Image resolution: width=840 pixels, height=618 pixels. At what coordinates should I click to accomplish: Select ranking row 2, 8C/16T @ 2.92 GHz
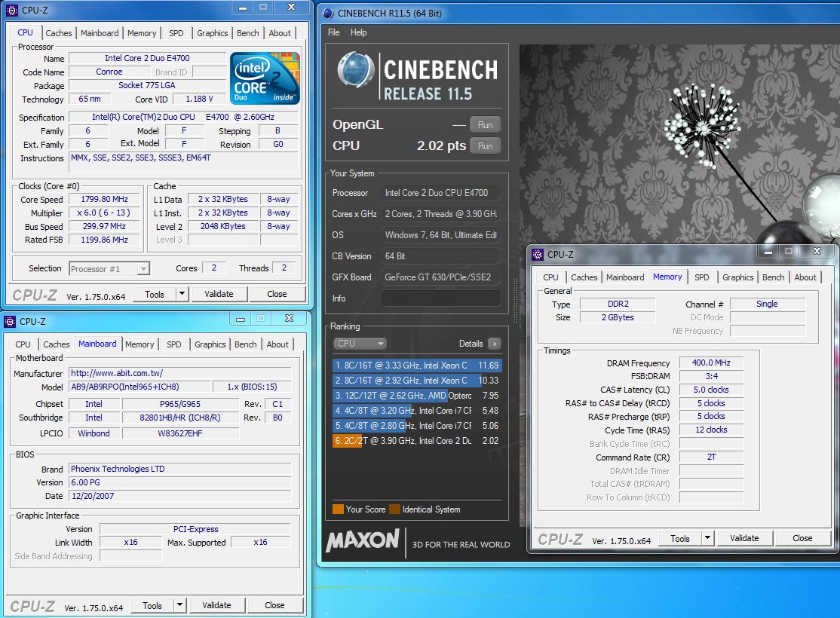point(417,381)
